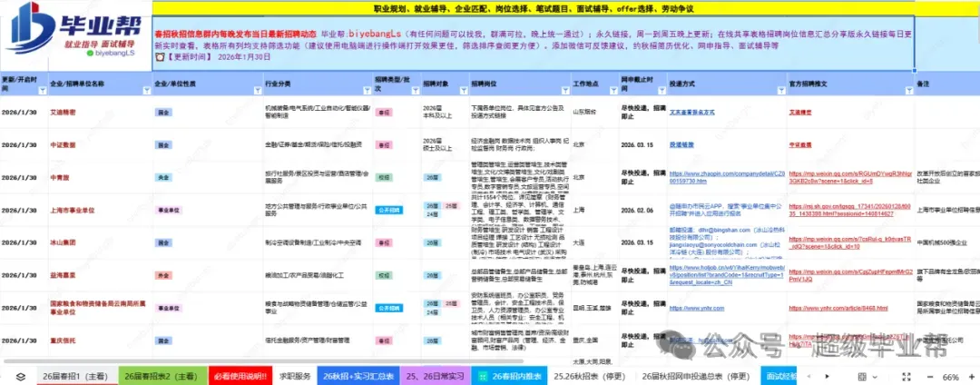Open the rsj.sh.gov.cn link for 上海市事业单位

pos(850,210)
